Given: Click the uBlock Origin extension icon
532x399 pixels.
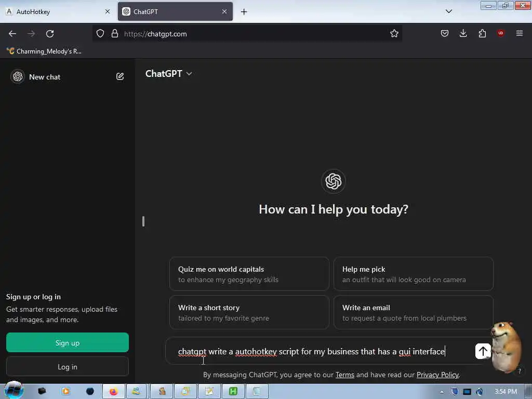Looking at the screenshot, I should tap(500, 33).
